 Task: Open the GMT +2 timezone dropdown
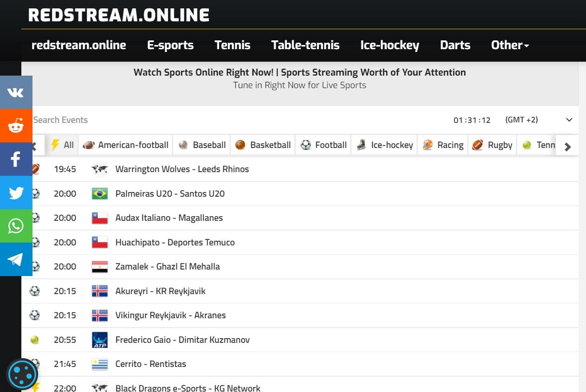pos(539,120)
